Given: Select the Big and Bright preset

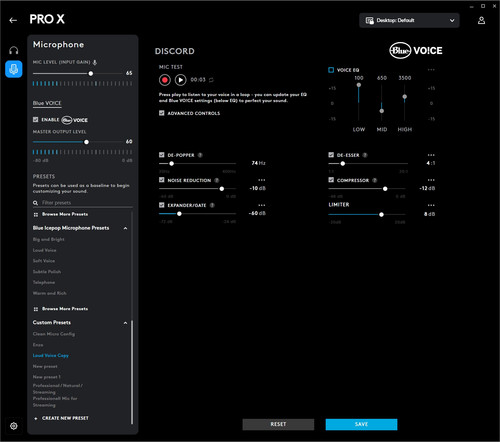Looking at the screenshot, I should tap(49, 239).
